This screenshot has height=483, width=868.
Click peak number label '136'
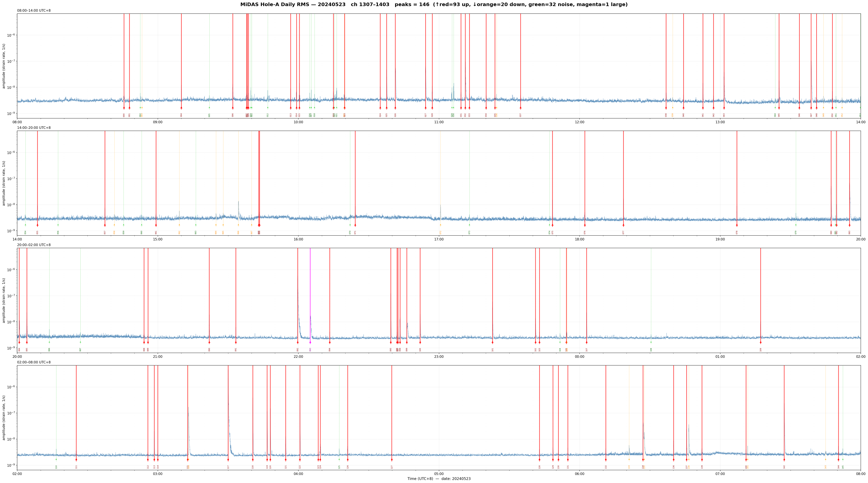coord(674,467)
